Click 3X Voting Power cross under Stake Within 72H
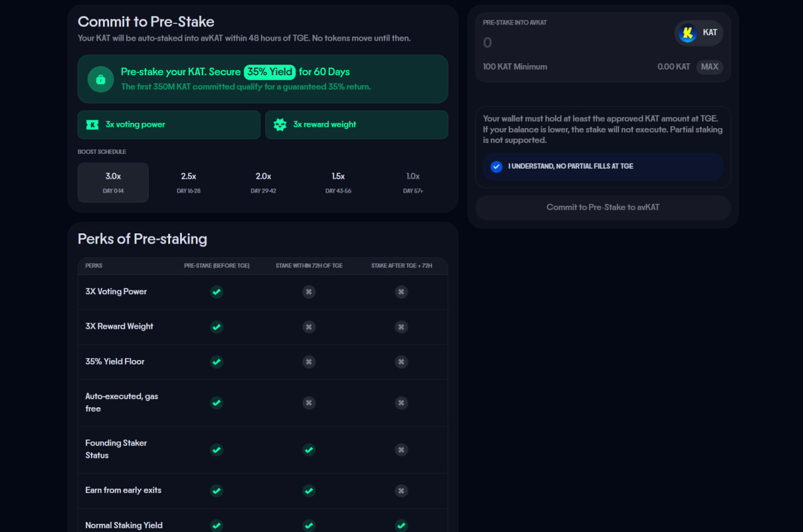 click(x=309, y=292)
